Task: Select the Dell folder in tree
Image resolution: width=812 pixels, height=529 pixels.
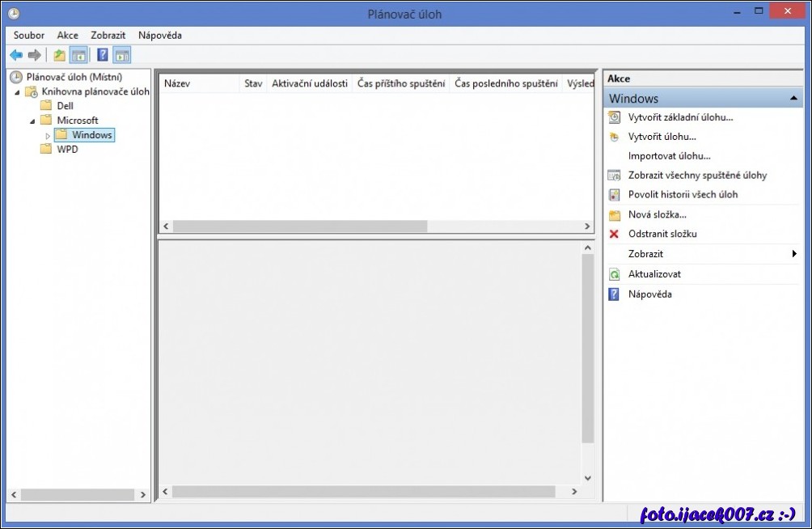Action: click(x=65, y=106)
